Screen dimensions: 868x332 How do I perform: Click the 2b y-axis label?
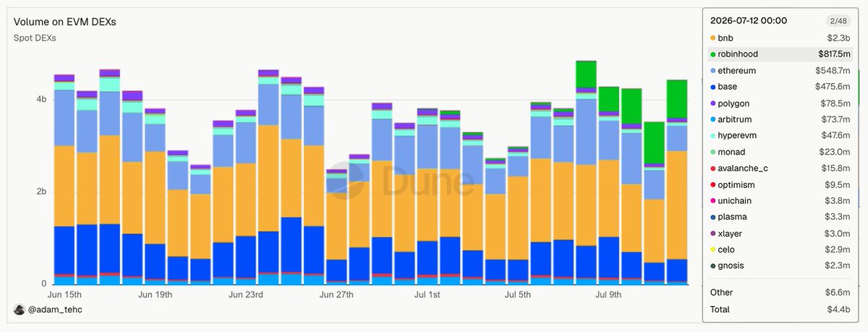[41, 192]
